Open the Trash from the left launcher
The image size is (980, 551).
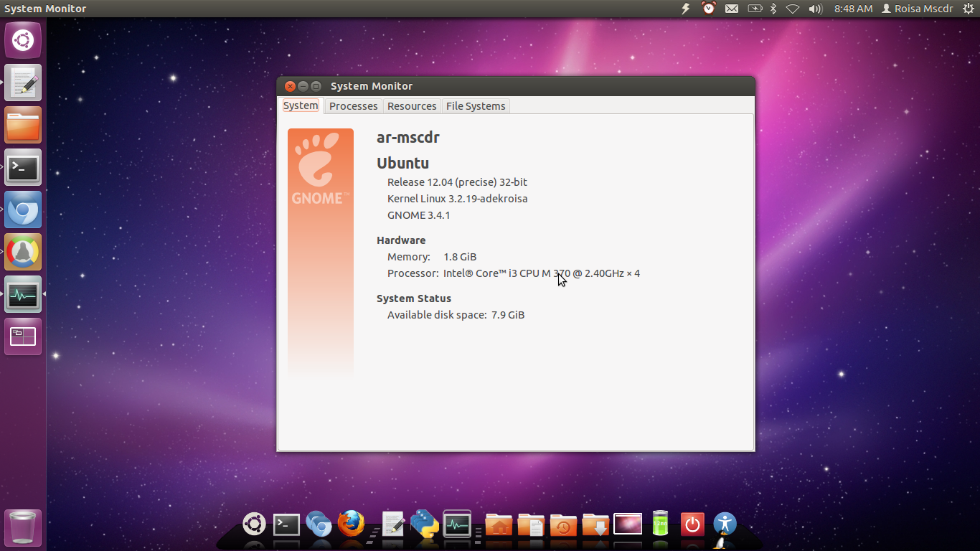point(22,527)
